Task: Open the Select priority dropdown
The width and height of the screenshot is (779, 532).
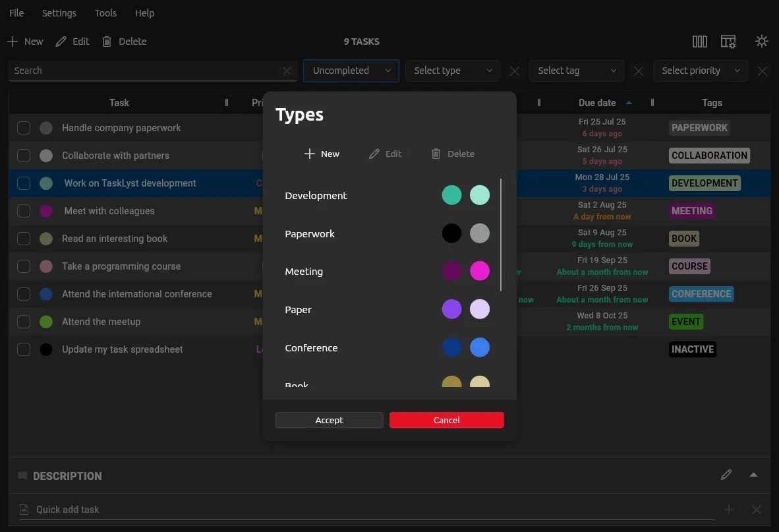Action: 700,71
